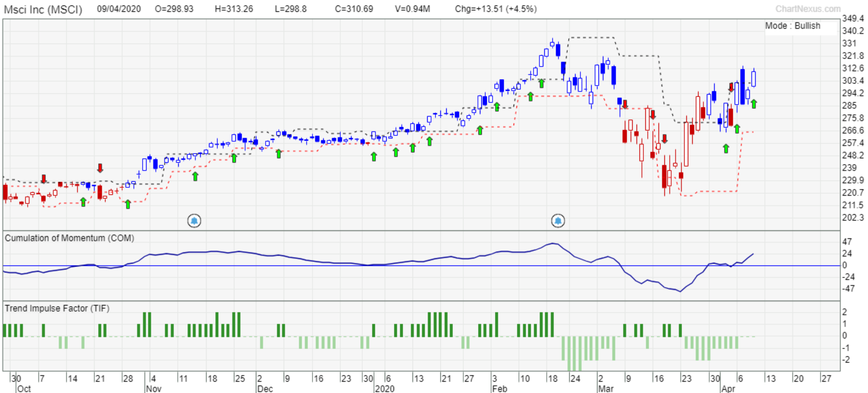Click the Cumulation of Momentum (COM) label

coord(69,238)
